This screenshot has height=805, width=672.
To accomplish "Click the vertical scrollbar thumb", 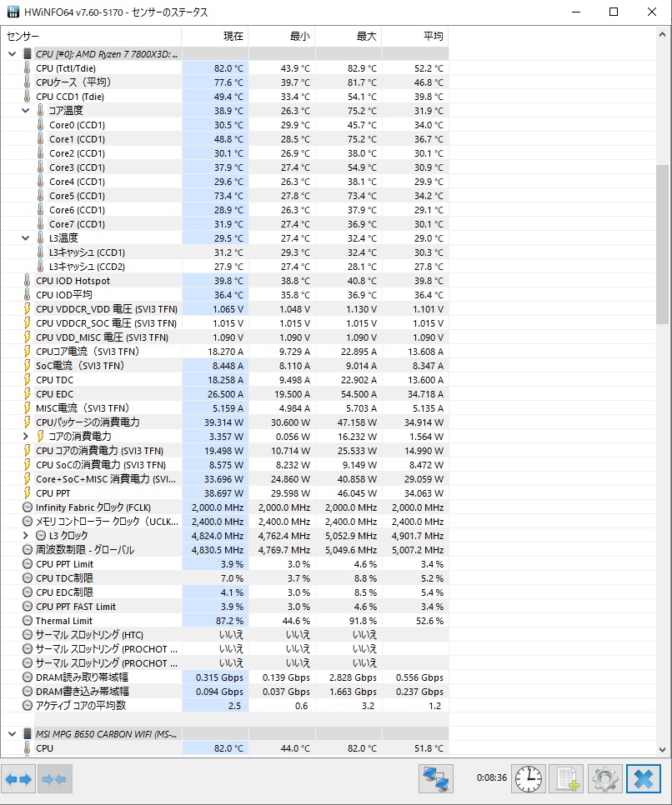I will [662, 244].
